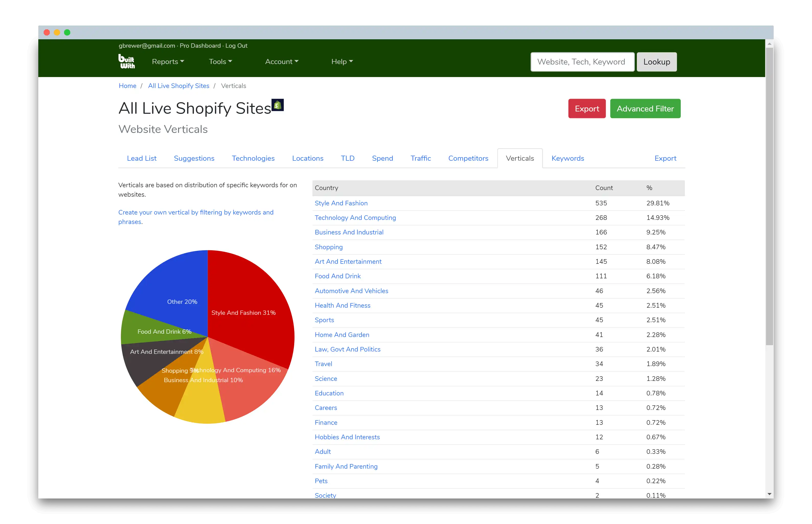
Task: Open the Family And Parenting link
Action: coord(346,467)
